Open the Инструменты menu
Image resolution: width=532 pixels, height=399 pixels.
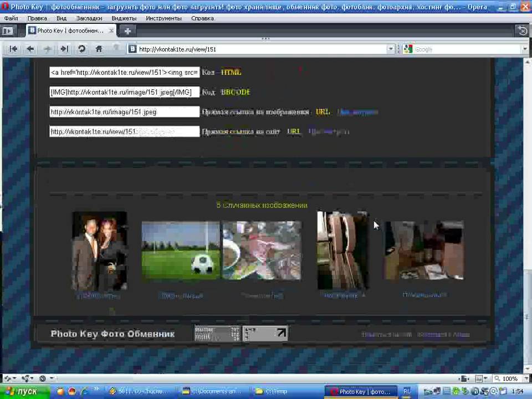[x=163, y=18]
